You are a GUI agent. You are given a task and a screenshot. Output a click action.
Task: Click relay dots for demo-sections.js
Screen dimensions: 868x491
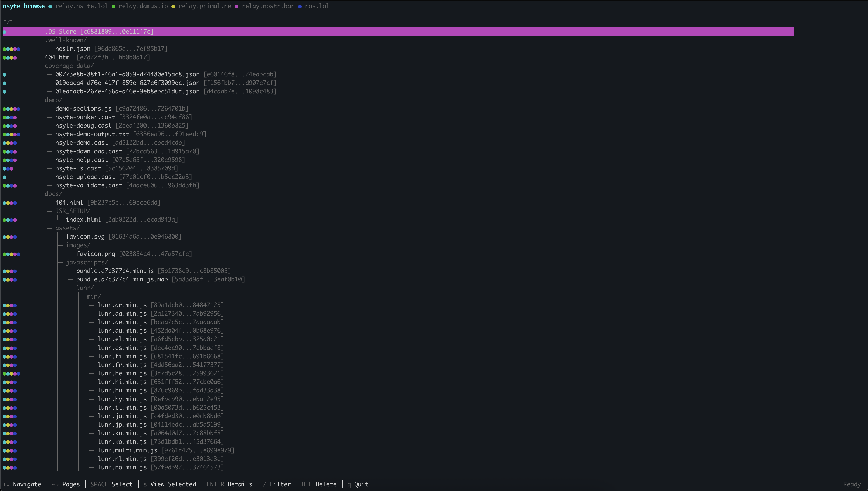pos(11,109)
